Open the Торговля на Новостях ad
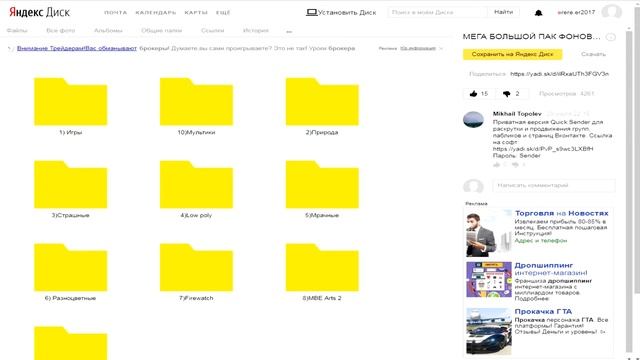This screenshot has width=640, height=360. (x=562, y=213)
